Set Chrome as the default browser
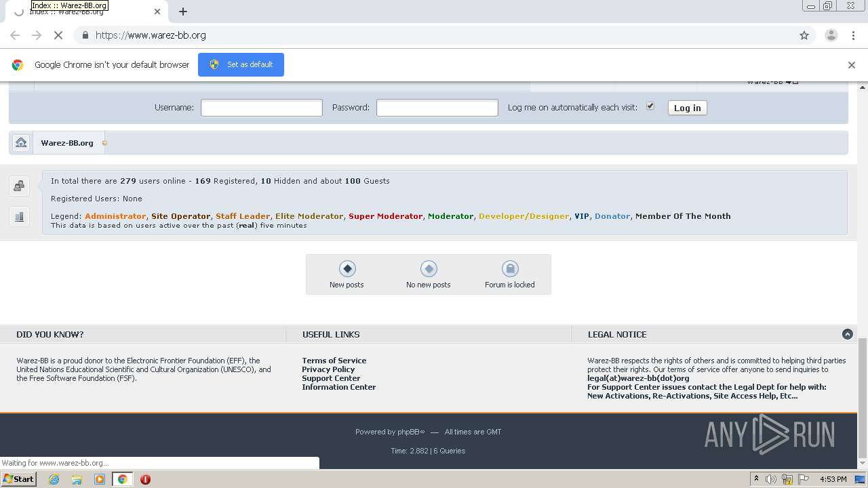Viewport: 868px width, 488px height. [241, 65]
